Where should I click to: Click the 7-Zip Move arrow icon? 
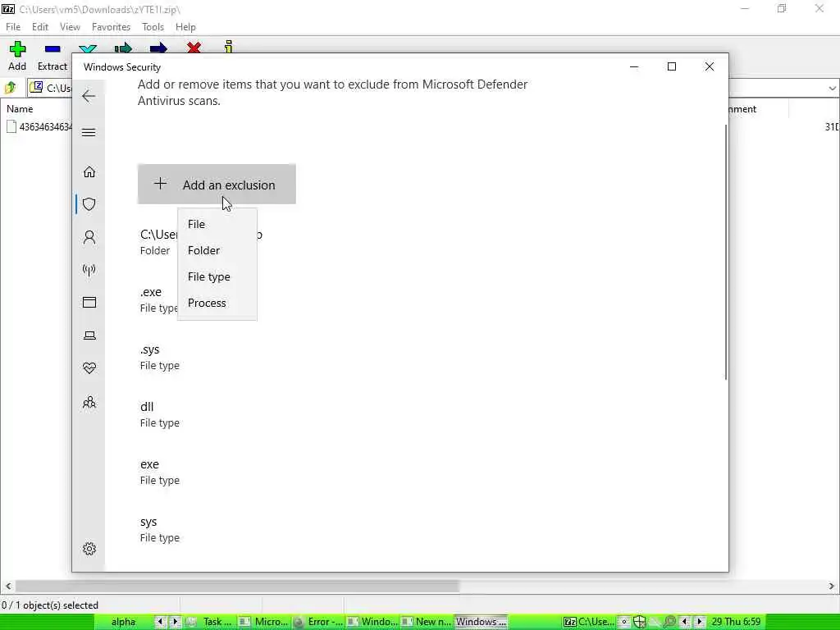pyautogui.click(x=158, y=48)
